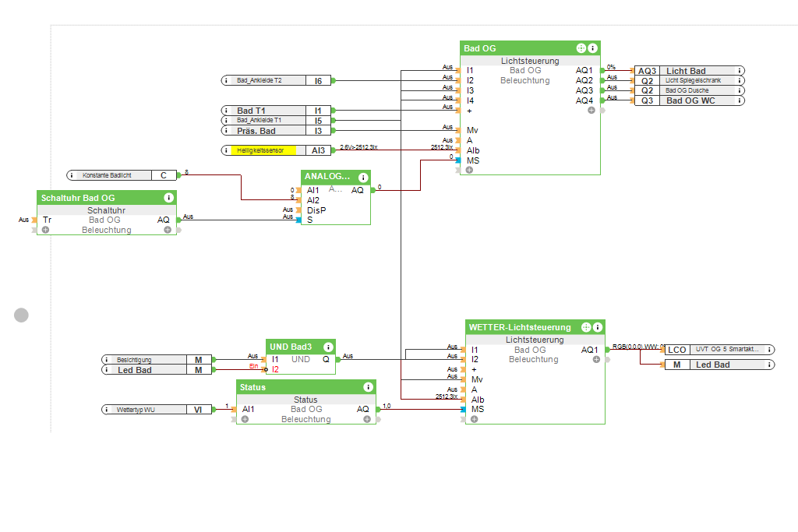The height and width of the screenshot is (532, 798).
Task: Click the info icon on Bad OG block
Action: pos(593,48)
